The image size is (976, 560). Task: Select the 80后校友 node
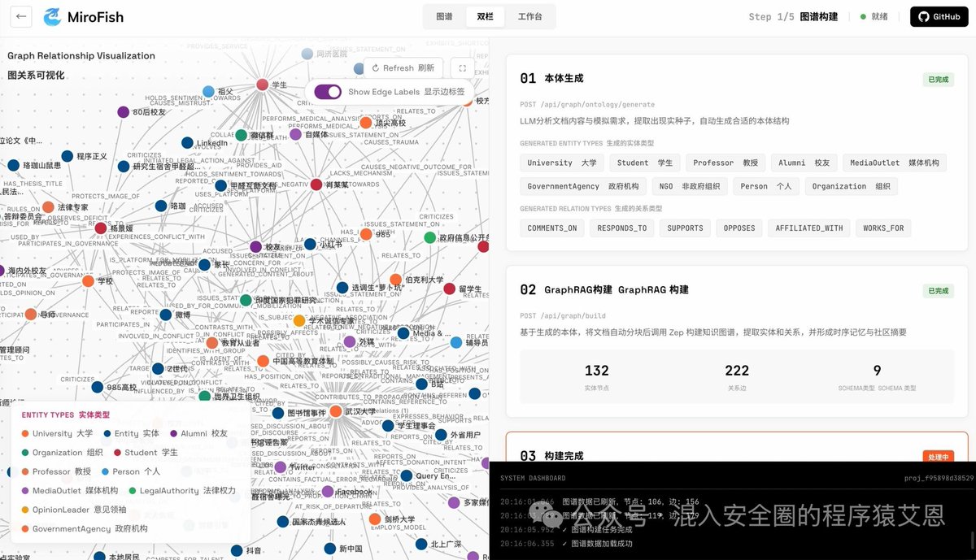(x=123, y=112)
